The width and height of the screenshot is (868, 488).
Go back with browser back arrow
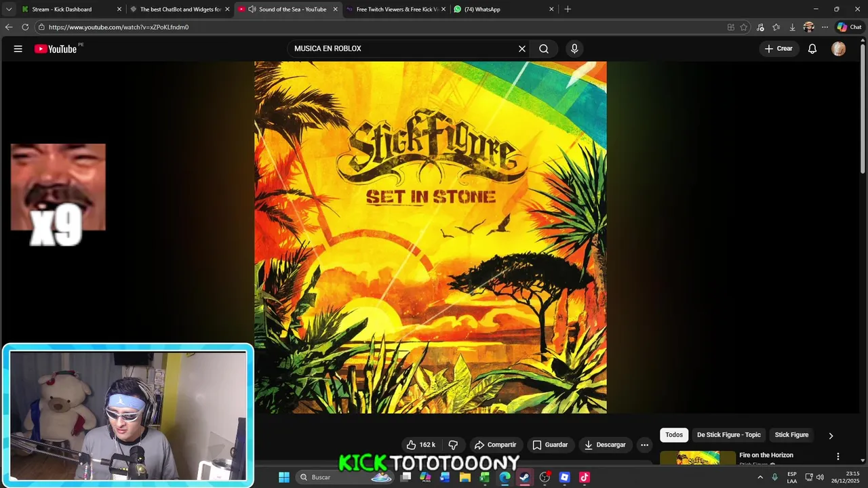tap(9, 27)
